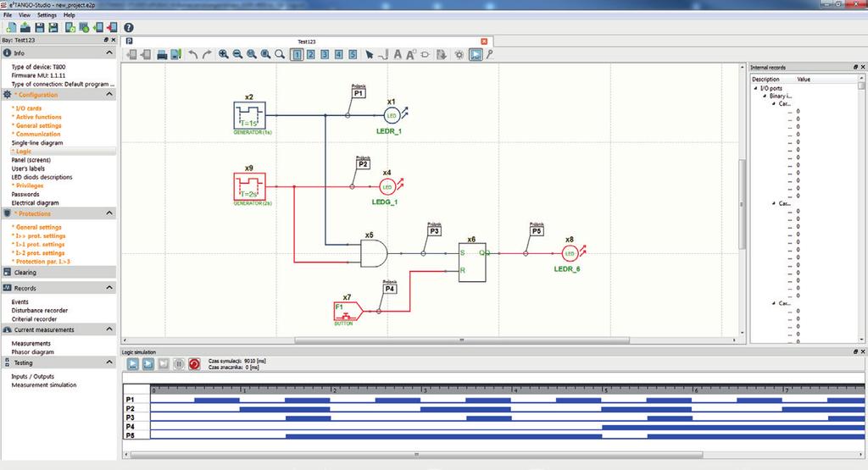Viewport: 868px width, 470px height.
Task: Select the x2 GENERATOR (1s) block
Action: pyautogui.click(x=249, y=115)
